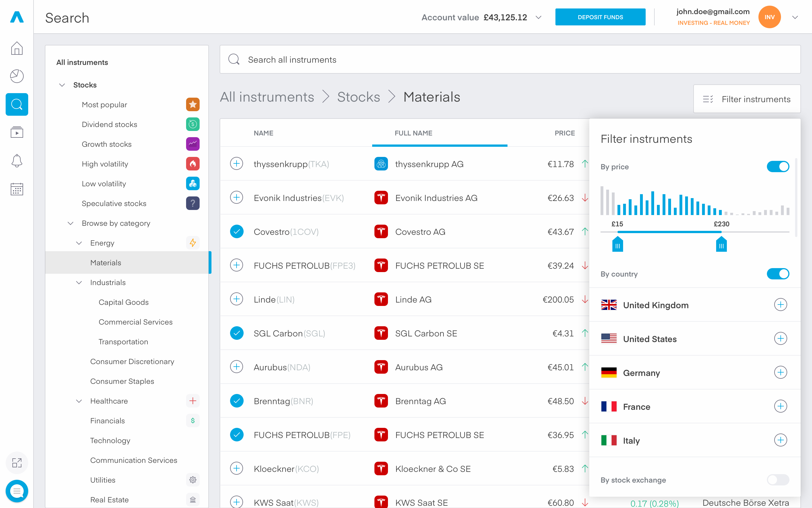Select the FULL NAME column header
Screen dimensions: 812x508
[x=413, y=133]
